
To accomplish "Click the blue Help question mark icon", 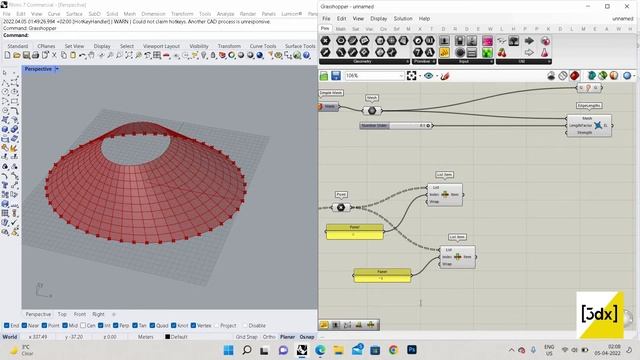I will click(307, 55).
